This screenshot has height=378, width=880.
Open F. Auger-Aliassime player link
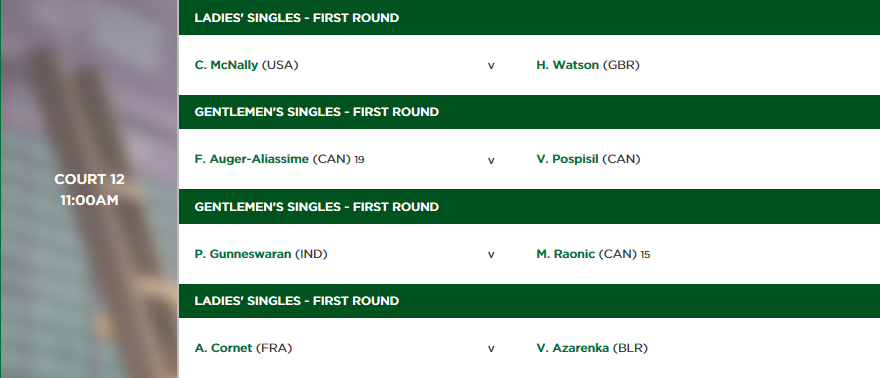point(251,159)
